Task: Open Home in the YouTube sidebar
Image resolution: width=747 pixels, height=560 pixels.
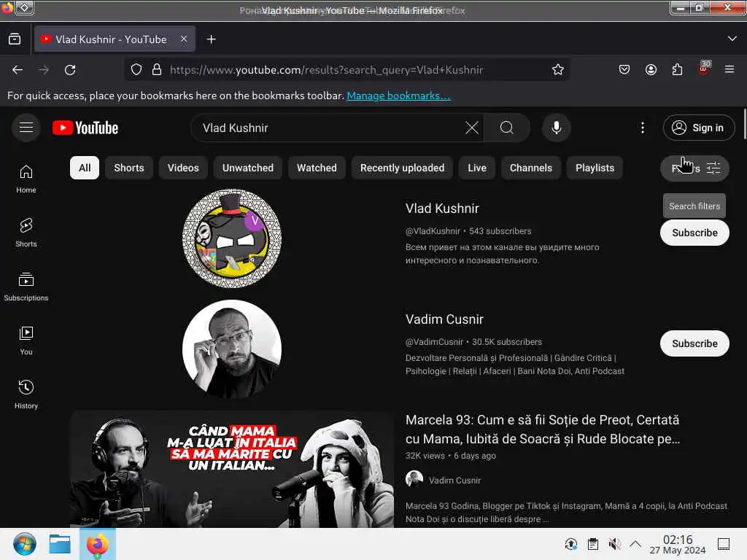Action: pyautogui.click(x=26, y=179)
